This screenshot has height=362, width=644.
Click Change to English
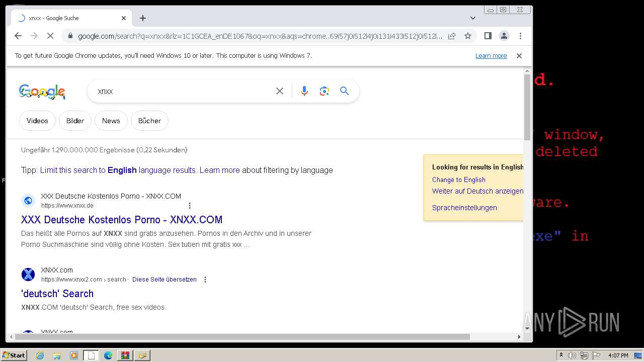click(x=459, y=179)
